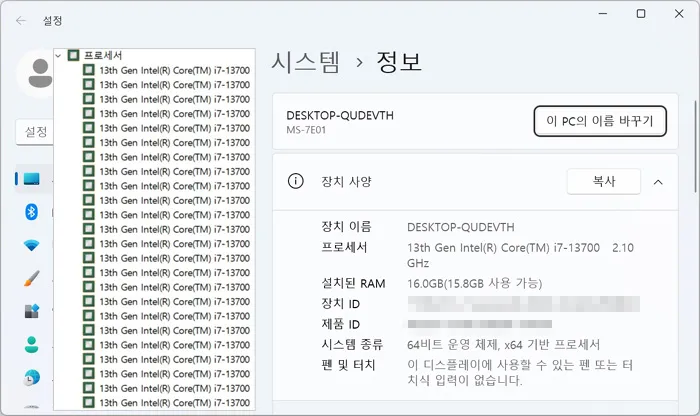
Task: Open the Time & language globe icon
Action: 32,378
